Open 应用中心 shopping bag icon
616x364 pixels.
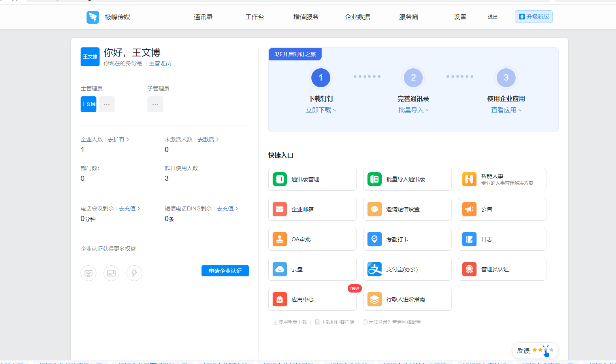[x=280, y=299]
